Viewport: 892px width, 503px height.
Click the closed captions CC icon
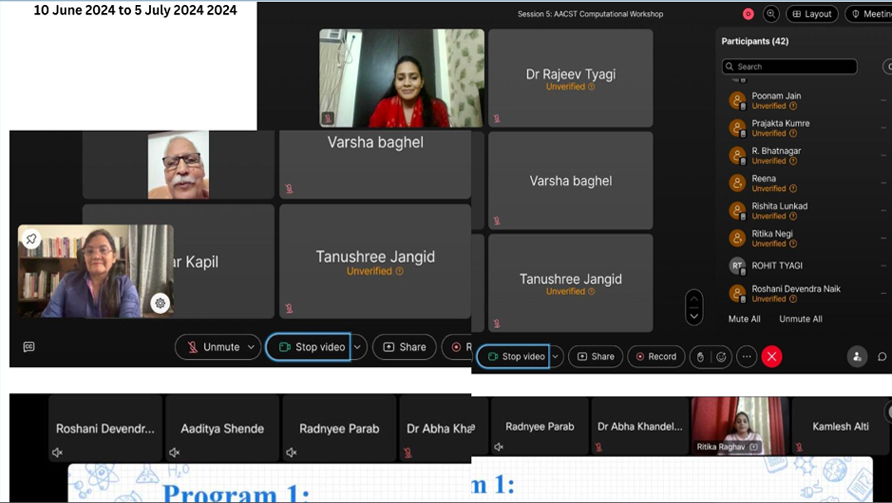coord(29,347)
